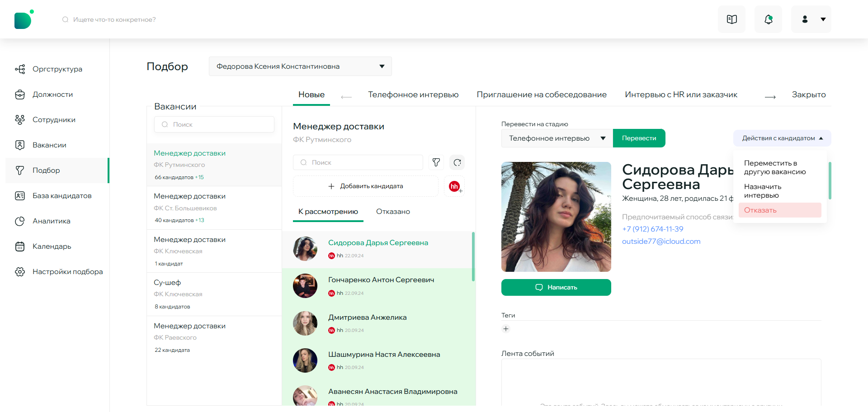868x412 pixels.
Task: Select vacancy Менеджер доставки ФК Раевского
Action: point(214,337)
